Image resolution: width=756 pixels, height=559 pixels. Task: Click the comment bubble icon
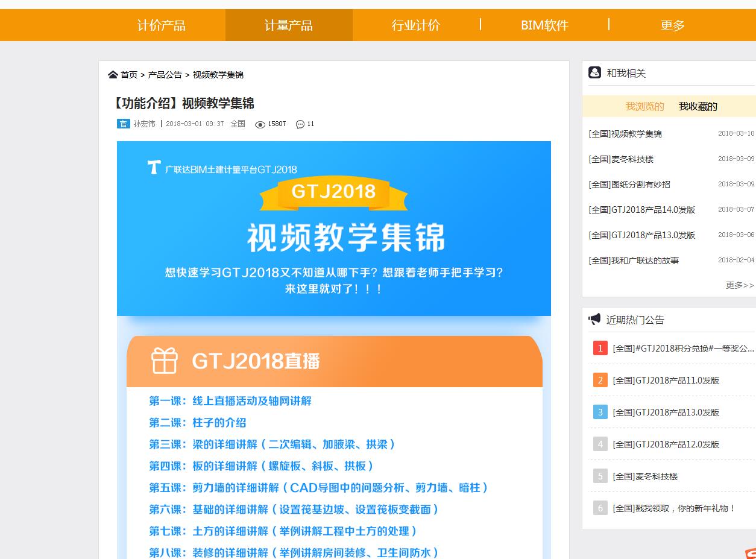coord(300,124)
